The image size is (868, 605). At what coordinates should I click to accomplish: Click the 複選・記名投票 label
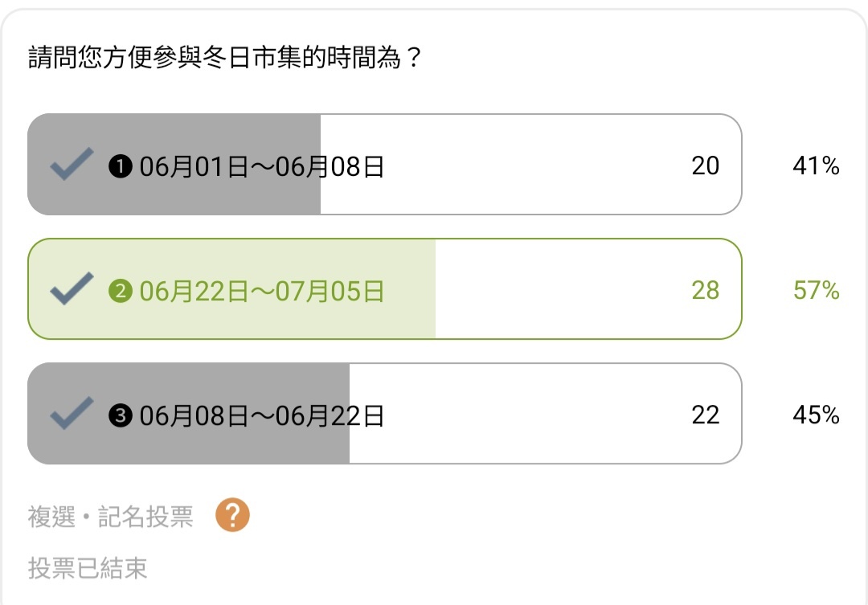click(x=111, y=517)
